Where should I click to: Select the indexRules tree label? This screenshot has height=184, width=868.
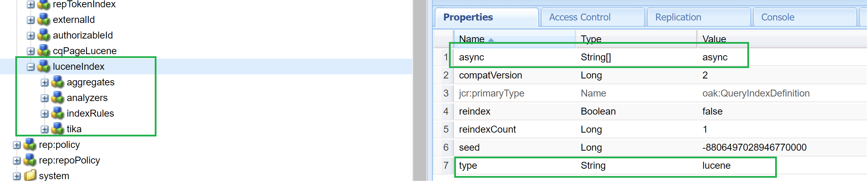(90, 113)
